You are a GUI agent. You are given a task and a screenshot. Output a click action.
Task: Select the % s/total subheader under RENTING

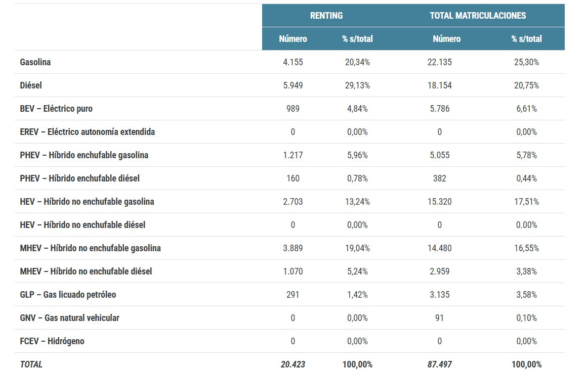[x=357, y=39]
